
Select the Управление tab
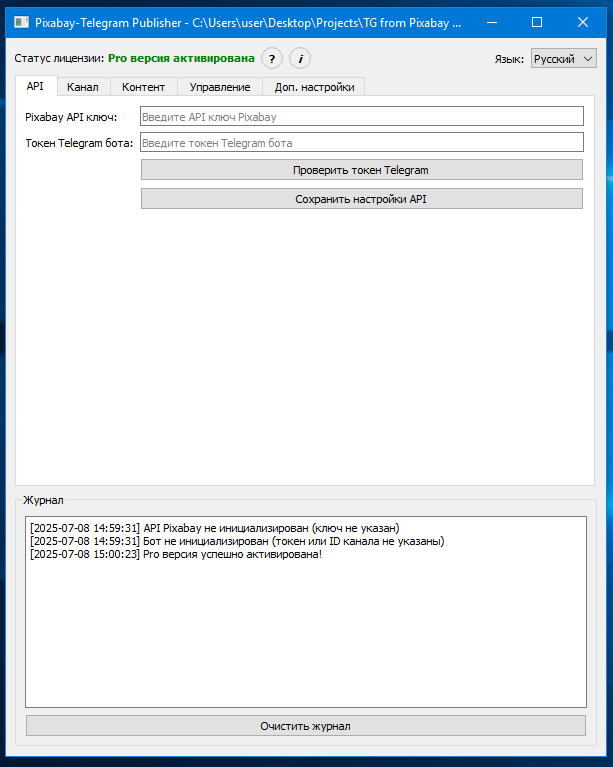220,87
